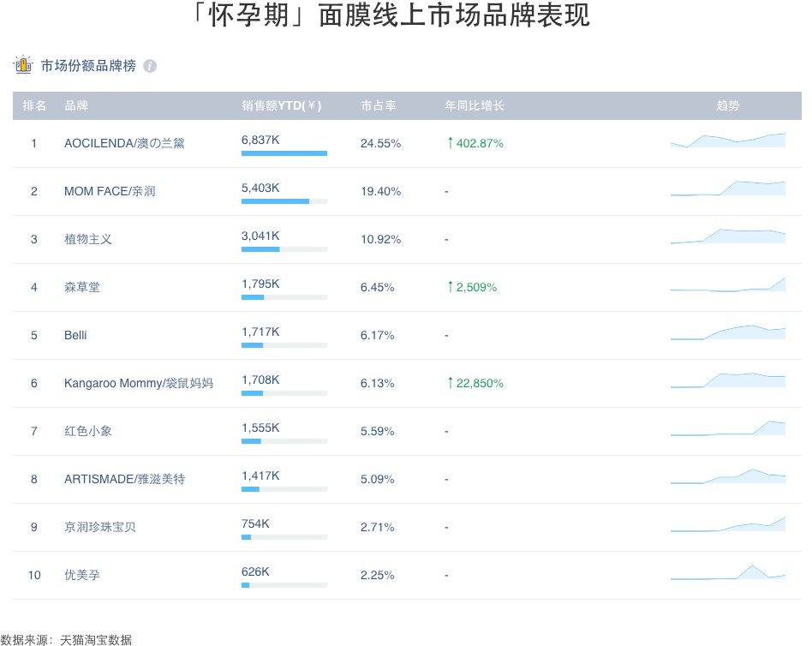This screenshot has height=646, width=812.
Task: Click the brand name Kangaroo Mommy/袋鼠妈妈
Action: tap(141, 383)
